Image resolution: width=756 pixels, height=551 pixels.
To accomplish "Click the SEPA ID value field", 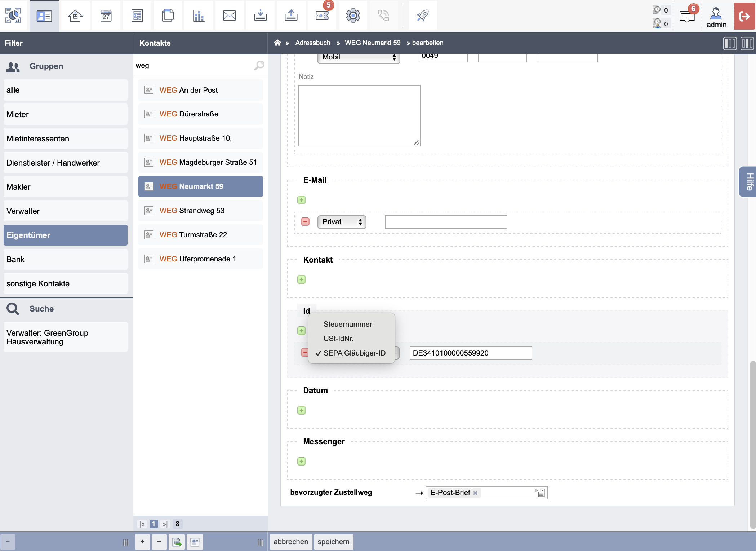I will pyautogui.click(x=471, y=353).
